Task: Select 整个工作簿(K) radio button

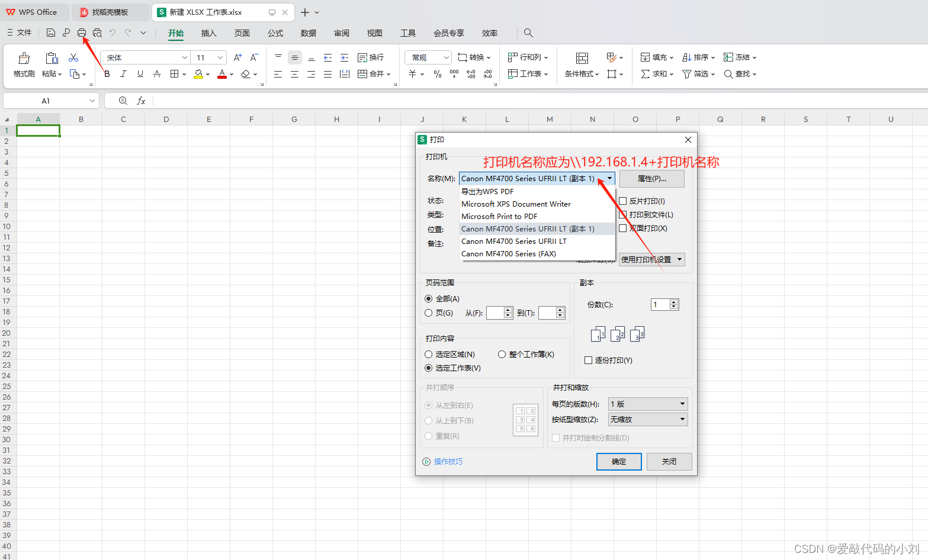Action: coord(502,354)
